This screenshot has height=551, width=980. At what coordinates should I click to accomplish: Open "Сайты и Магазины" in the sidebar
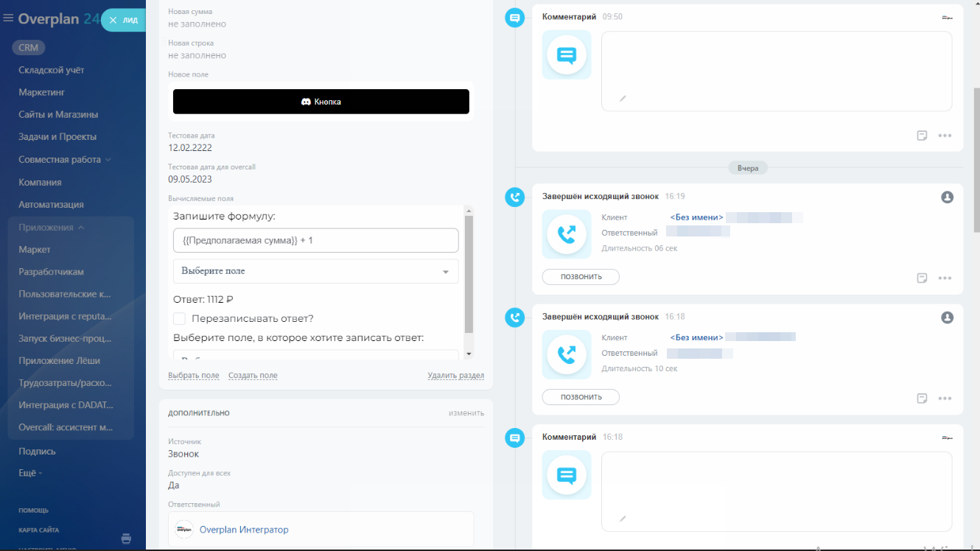tap(58, 115)
